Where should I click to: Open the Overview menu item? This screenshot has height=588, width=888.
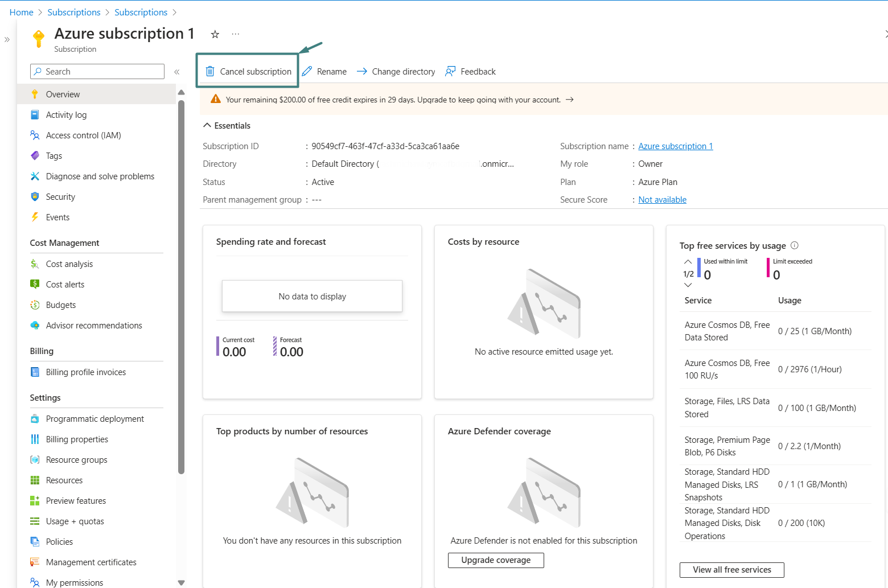[x=96, y=94]
